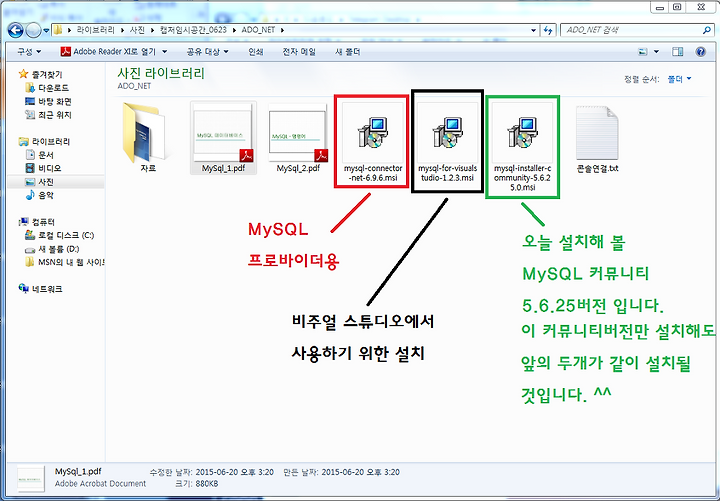Click the Back navigation arrow button

[15, 30]
